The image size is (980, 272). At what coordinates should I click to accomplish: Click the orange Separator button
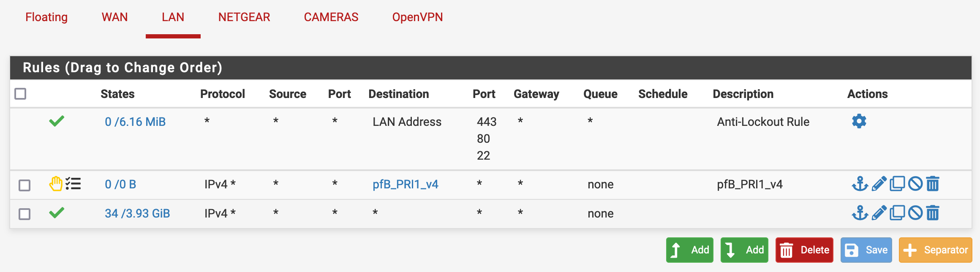[x=935, y=250]
